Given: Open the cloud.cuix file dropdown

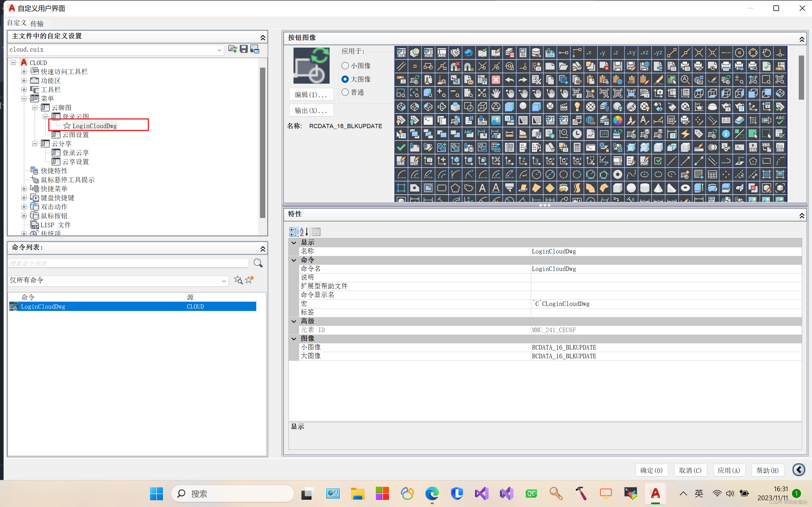Looking at the screenshot, I should click(x=219, y=50).
